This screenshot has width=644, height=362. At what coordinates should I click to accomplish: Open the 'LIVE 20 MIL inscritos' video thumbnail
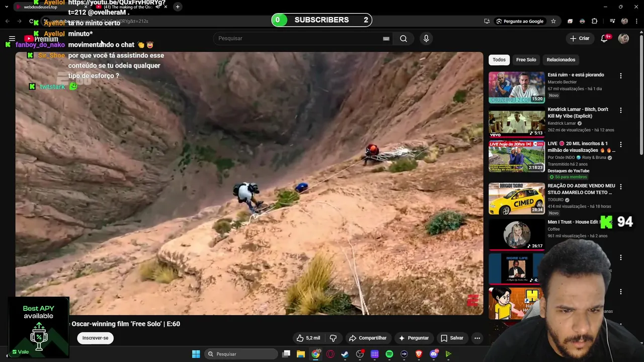tap(517, 156)
